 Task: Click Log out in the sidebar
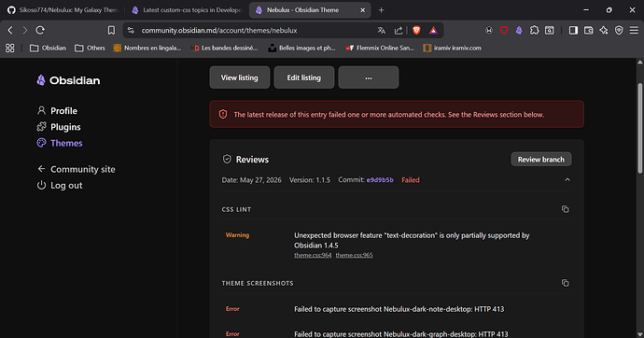pos(60,185)
